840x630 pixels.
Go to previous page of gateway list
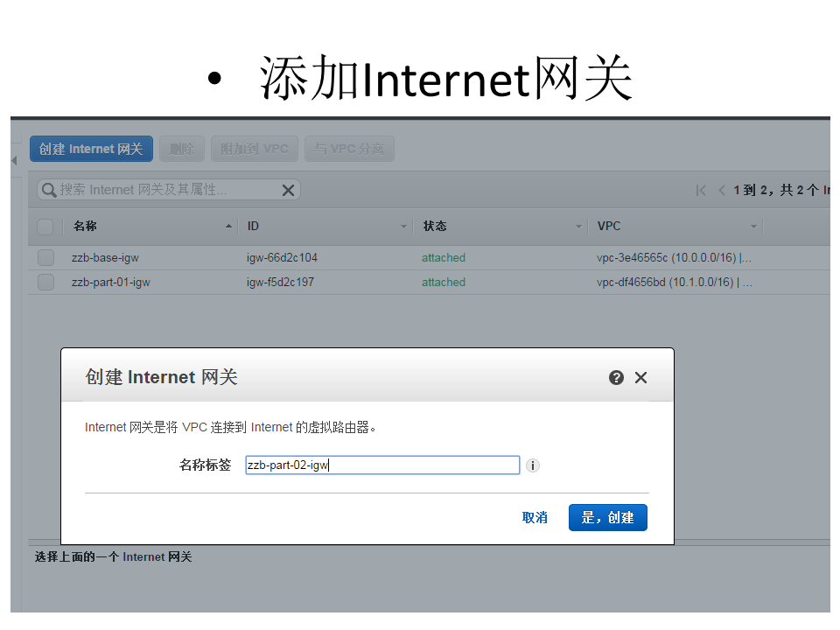point(721,190)
